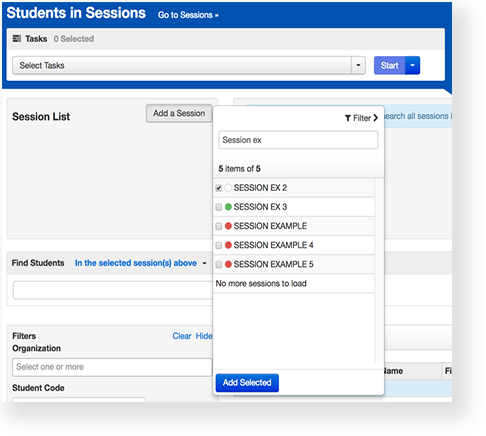This screenshot has height=436, width=486.
Task: Open the Start button dropdown arrow
Action: 412,65
